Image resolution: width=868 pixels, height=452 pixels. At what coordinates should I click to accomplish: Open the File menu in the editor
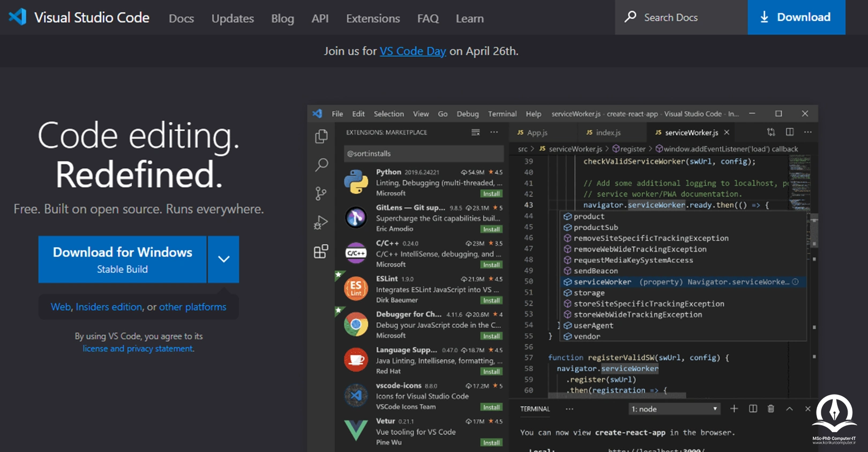pyautogui.click(x=337, y=114)
